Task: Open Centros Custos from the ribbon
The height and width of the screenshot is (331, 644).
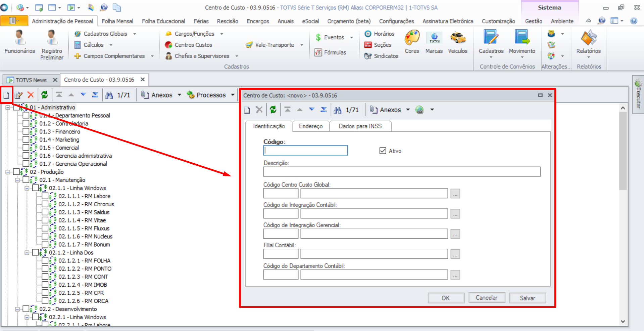Action: pyautogui.click(x=189, y=45)
